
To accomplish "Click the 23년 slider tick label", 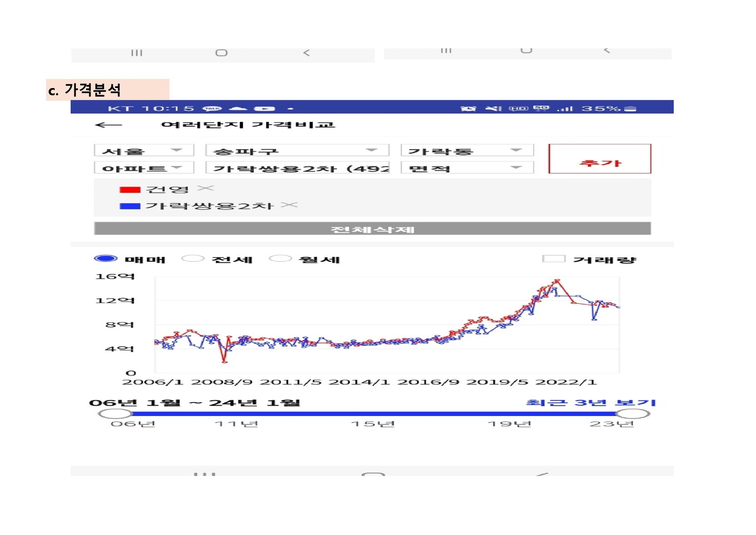I will point(611,424).
